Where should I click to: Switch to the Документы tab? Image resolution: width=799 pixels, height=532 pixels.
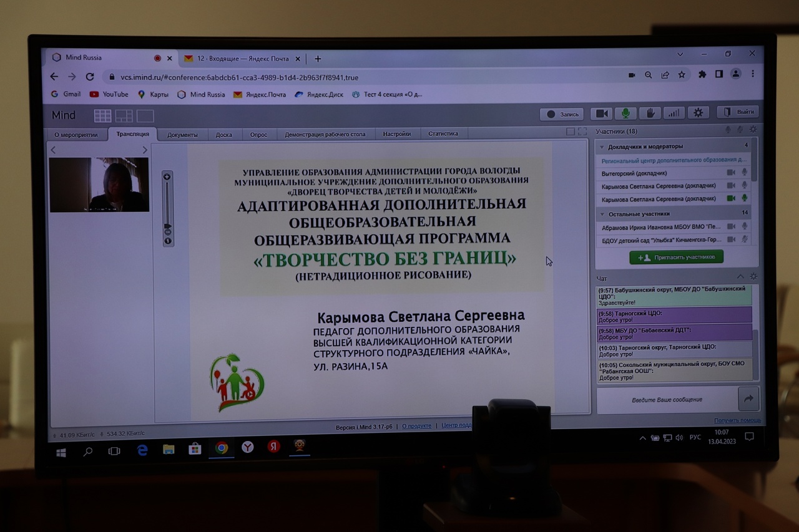pos(182,135)
